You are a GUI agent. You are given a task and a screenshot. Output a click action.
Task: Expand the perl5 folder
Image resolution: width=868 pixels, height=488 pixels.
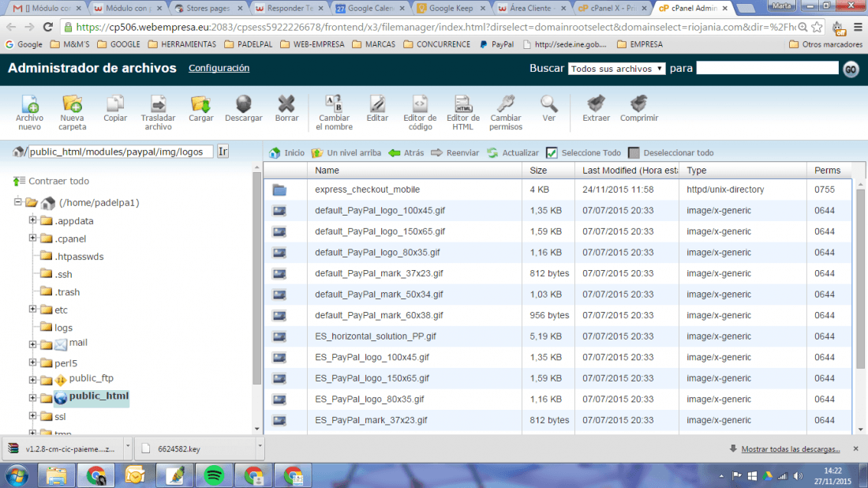pos(32,362)
